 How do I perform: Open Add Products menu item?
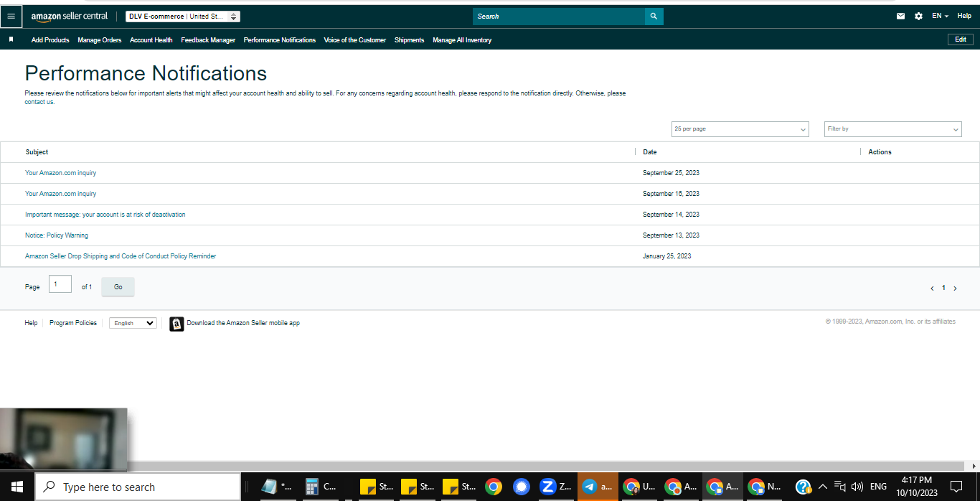(50, 40)
